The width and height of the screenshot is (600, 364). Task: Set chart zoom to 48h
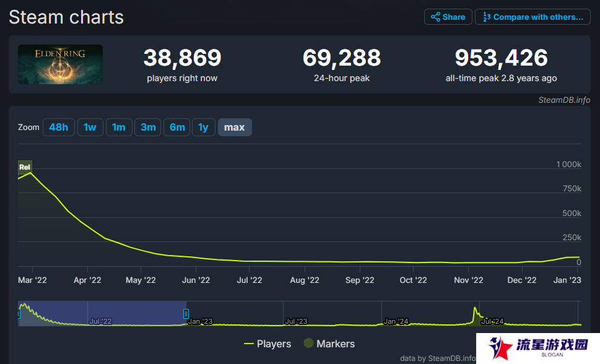click(59, 127)
